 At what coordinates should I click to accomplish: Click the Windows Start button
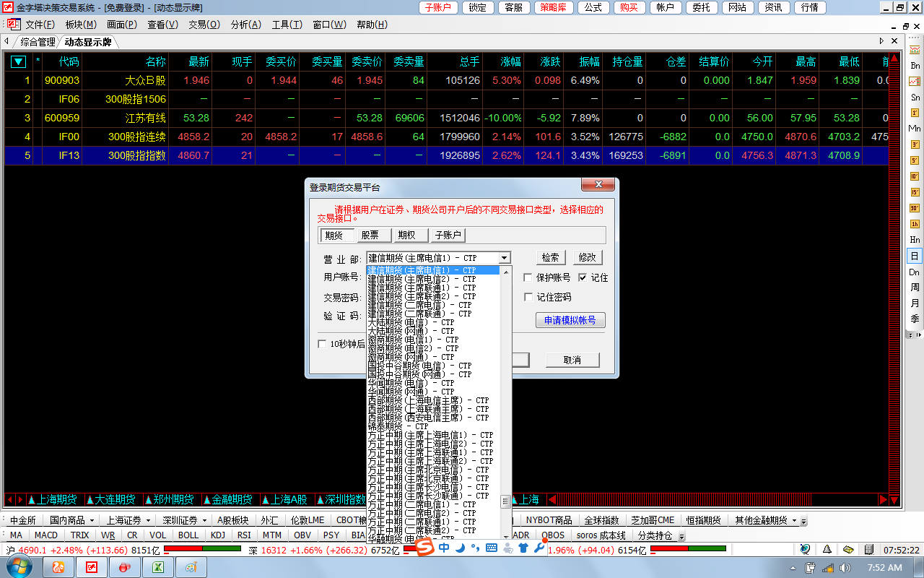19,567
